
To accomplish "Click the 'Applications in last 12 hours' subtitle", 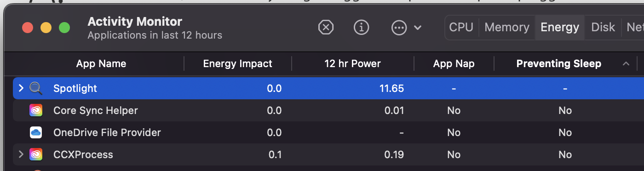I will point(155,35).
